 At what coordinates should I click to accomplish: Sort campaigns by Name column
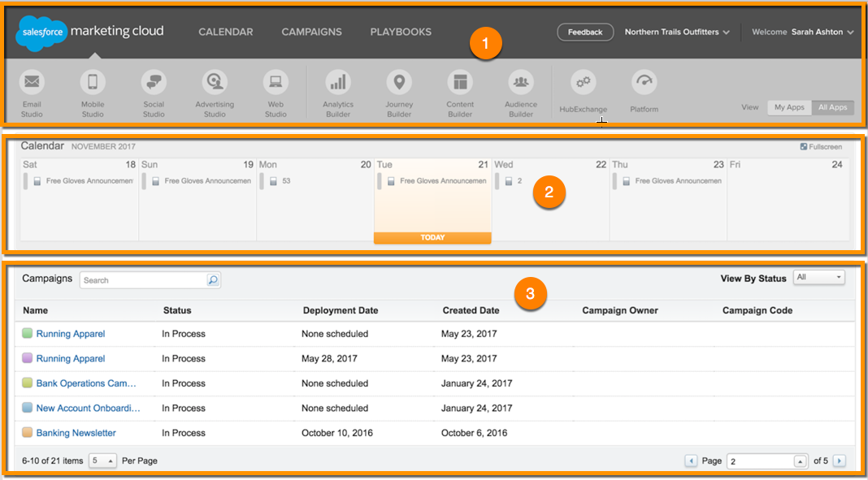click(36, 311)
